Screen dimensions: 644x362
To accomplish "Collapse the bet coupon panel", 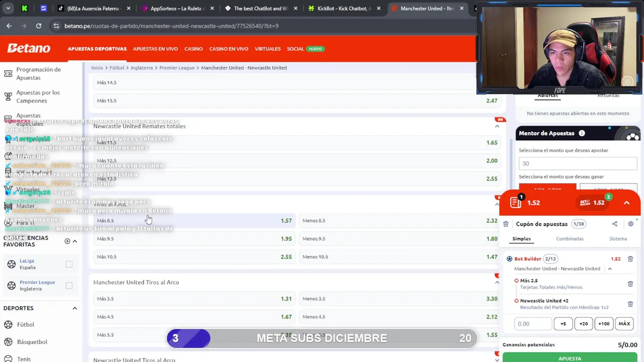I will pyautogui.click(x=626, y=203).
